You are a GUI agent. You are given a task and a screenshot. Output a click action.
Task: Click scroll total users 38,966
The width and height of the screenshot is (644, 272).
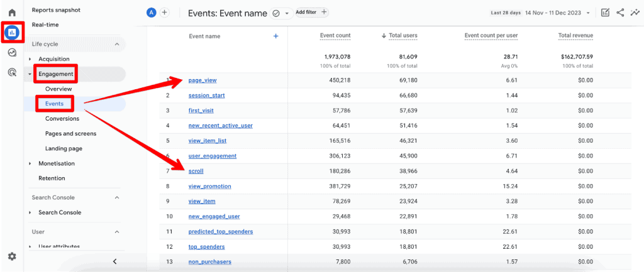408,171
